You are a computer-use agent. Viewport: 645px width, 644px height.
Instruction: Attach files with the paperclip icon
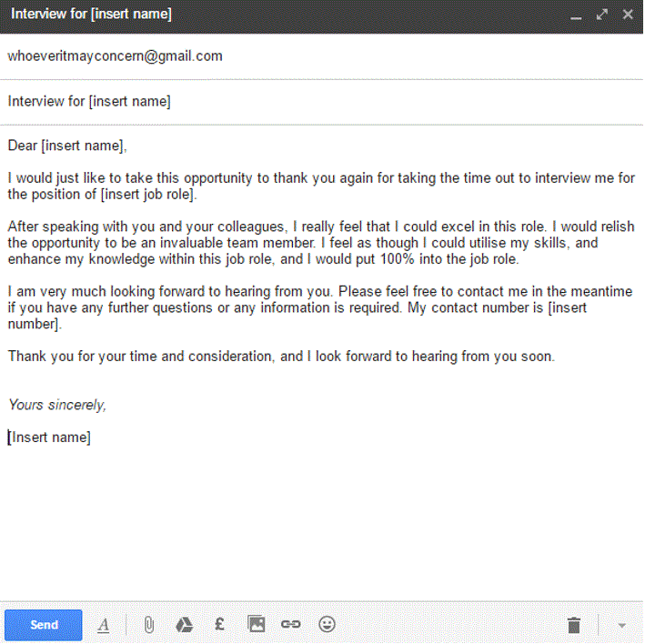coord(148,625)
